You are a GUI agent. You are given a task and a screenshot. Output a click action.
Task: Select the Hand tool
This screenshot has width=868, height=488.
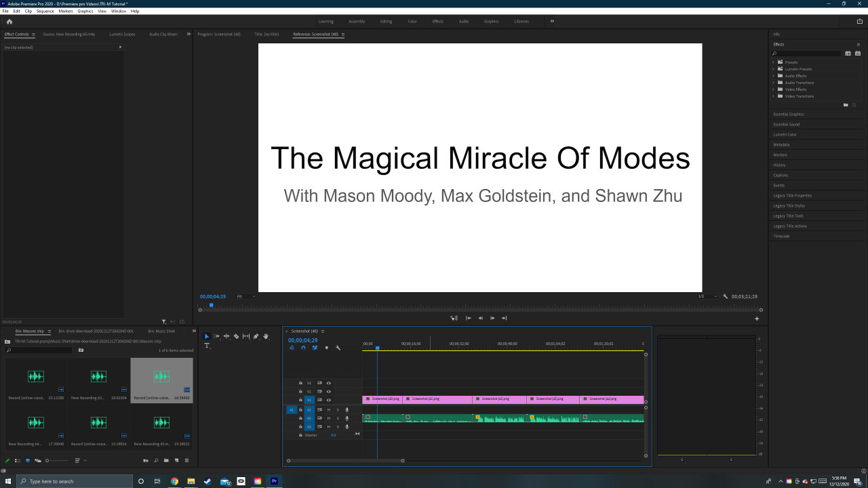point(266,336)
